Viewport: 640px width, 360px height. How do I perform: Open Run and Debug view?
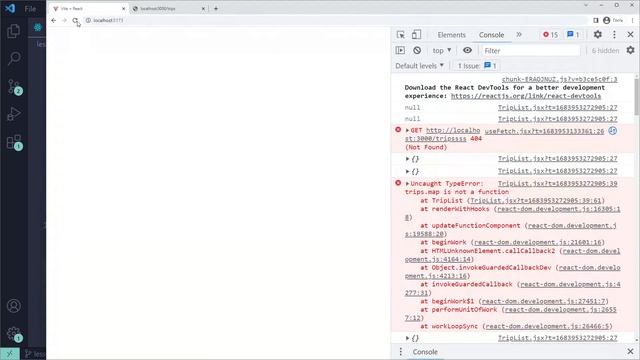14,114
